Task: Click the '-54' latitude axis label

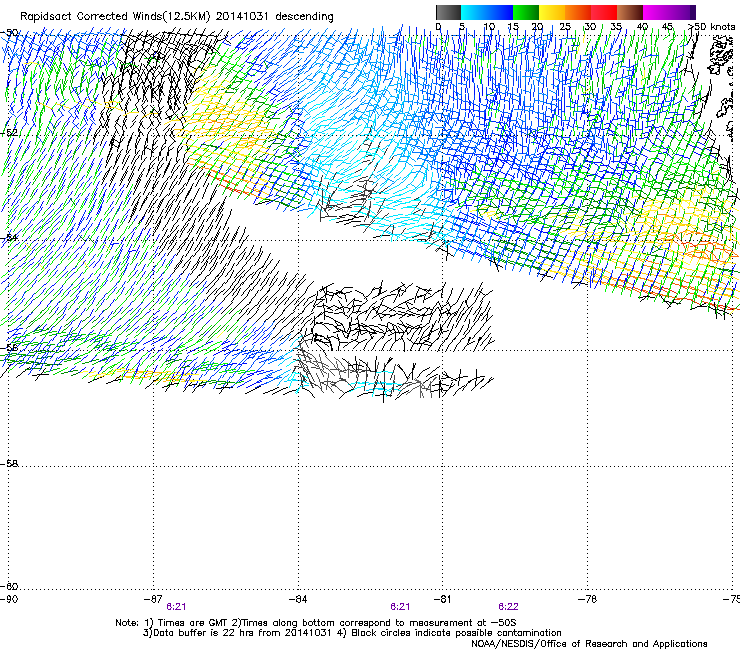Action: coord(9,237)
